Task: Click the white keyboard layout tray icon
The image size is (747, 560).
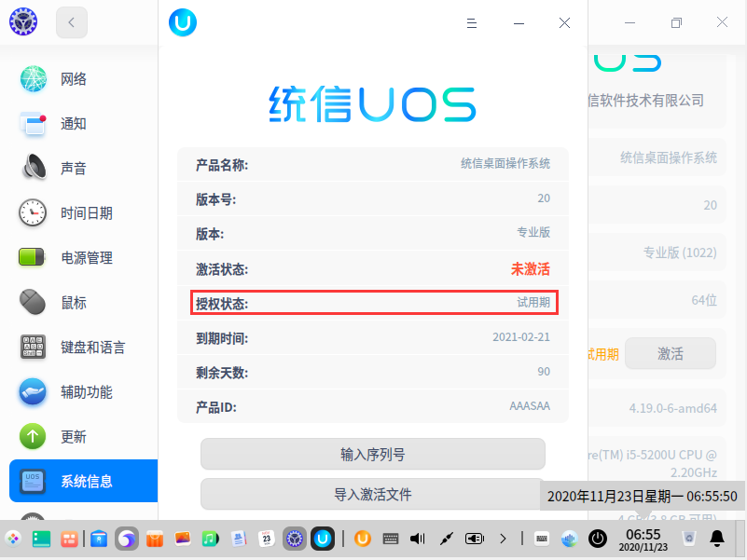Action: (x=542, y=539)
